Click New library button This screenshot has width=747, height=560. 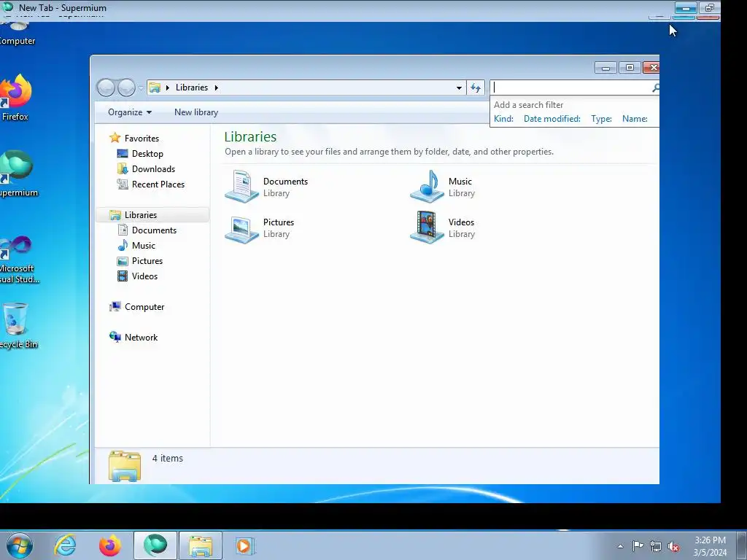pyautogui.click(x=196, y=112)
